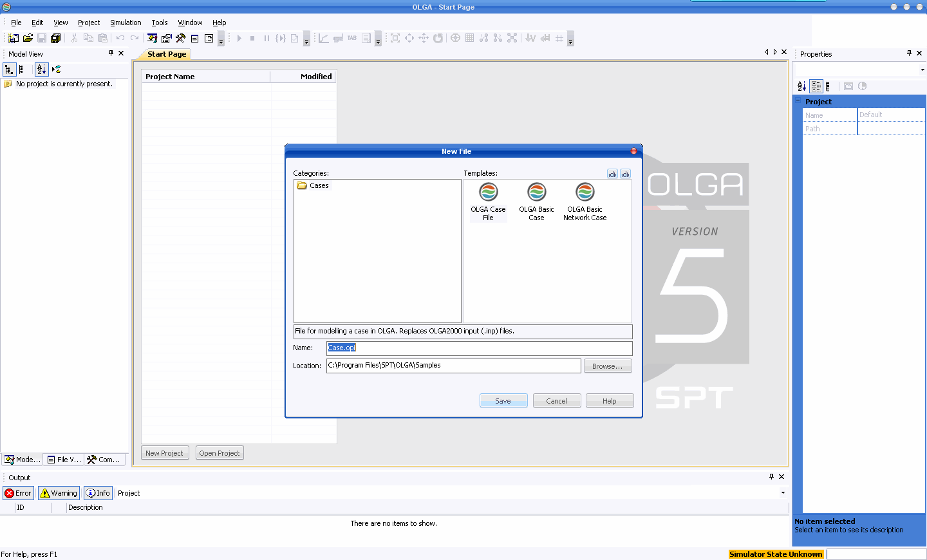Open the File menu

[16, 23]
